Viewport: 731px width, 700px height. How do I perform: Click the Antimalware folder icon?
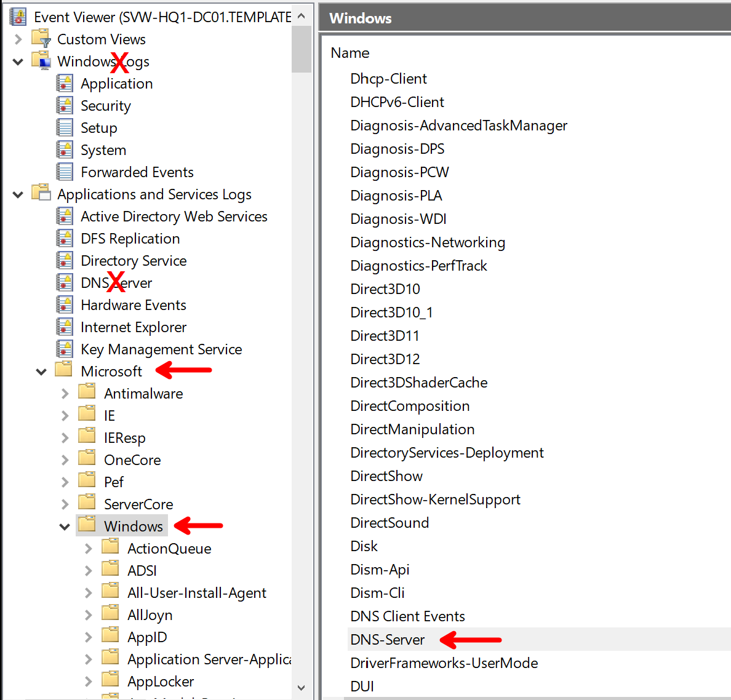87,393
